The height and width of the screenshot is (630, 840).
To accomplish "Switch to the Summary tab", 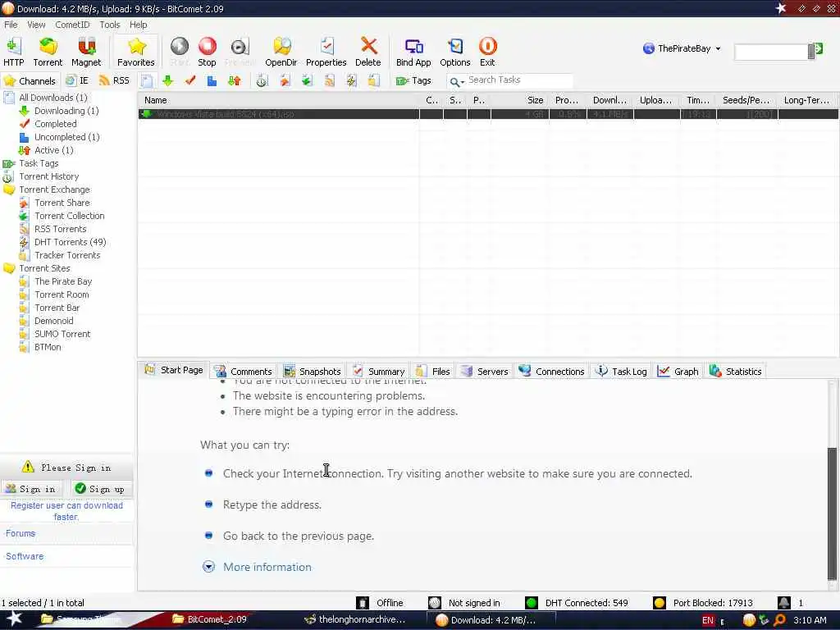I will [x=379, y=372].
